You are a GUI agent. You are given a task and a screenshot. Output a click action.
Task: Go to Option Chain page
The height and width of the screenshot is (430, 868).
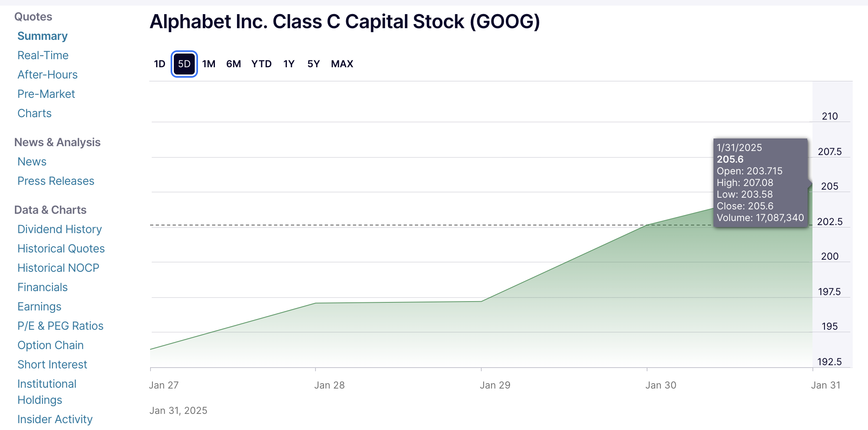pos(51,345)
